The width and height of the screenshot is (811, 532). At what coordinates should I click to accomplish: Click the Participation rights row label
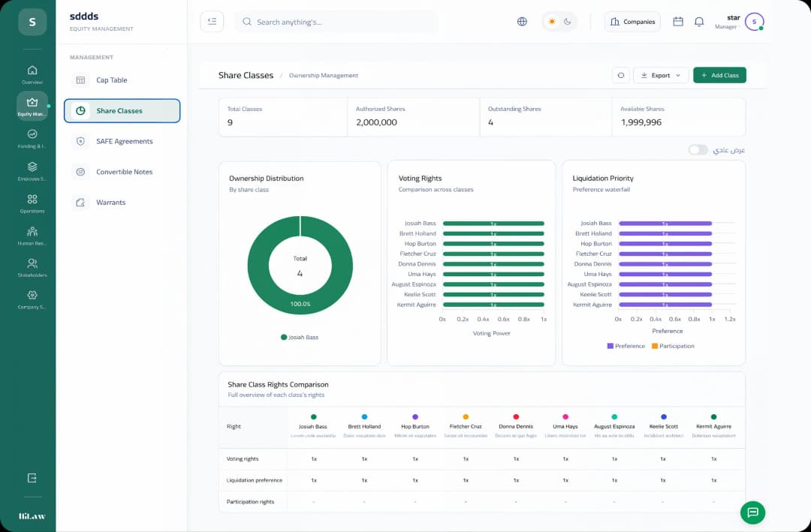250,501
